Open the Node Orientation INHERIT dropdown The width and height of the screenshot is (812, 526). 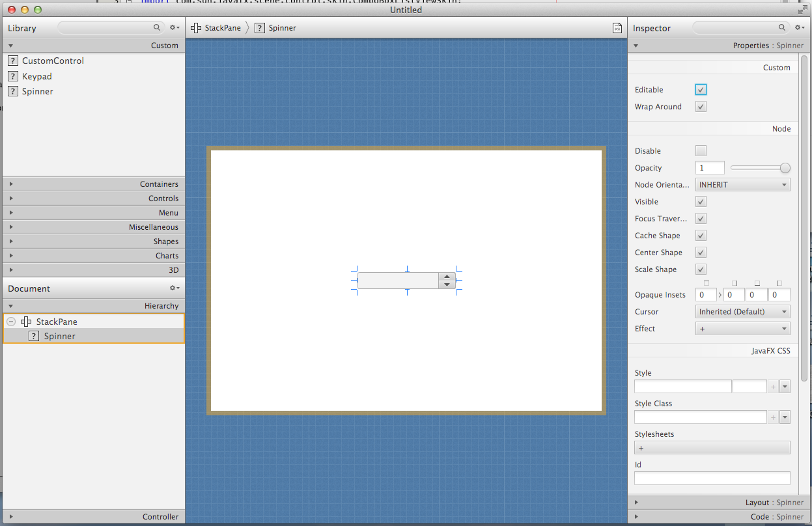pos(742,185)
